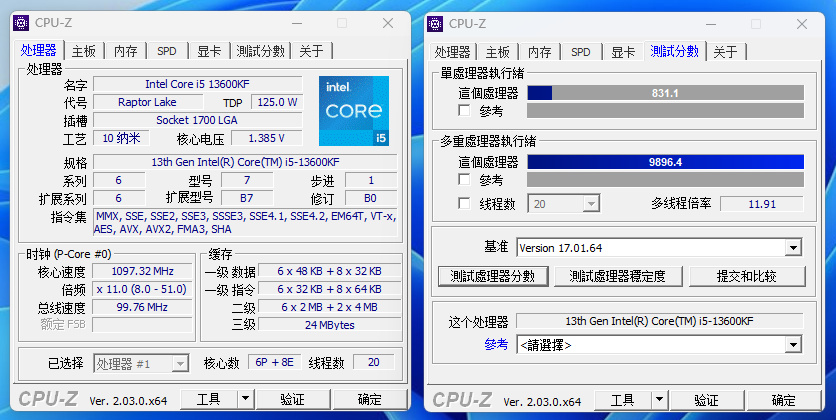
Task: Click the empty 额定 FSB field
Action: click(x=142, y=324)
